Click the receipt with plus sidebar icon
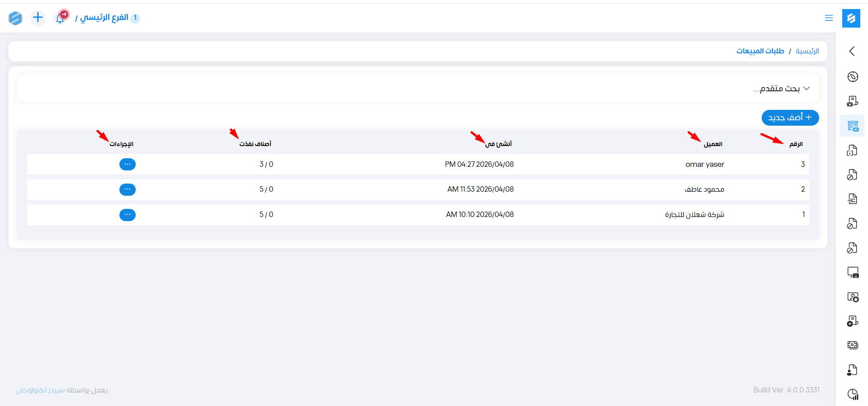The height and width of the screenshot is (406, 868). tap(853, 321)
